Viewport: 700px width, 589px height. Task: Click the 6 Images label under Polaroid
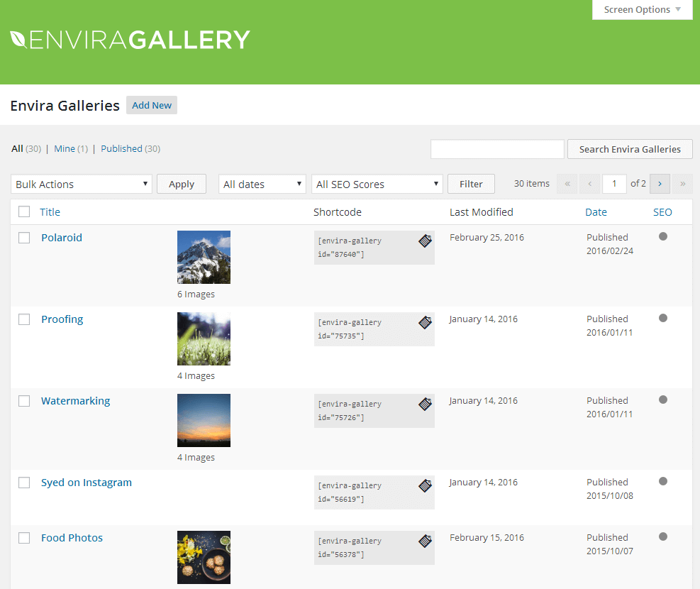196,294
